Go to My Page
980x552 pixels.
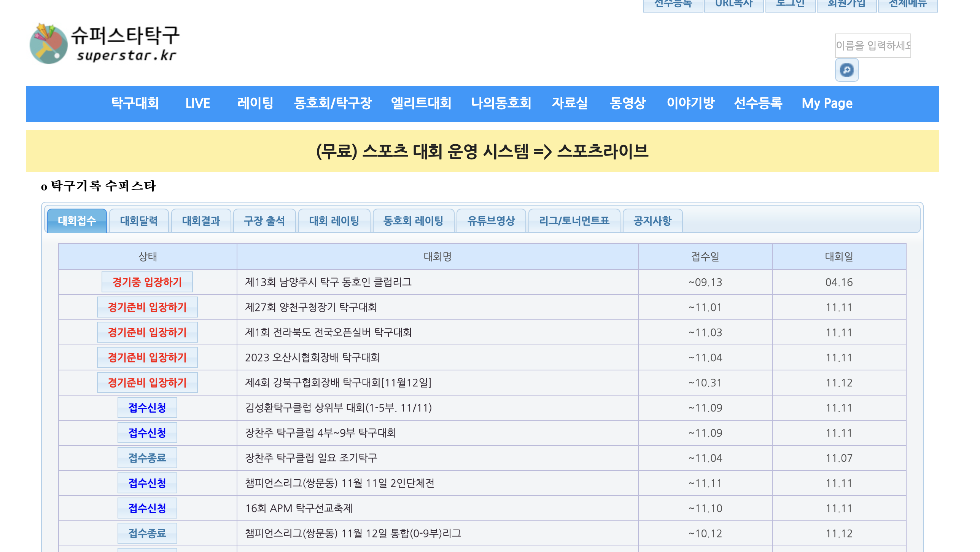pyautogui.click(x=827, y=103)
